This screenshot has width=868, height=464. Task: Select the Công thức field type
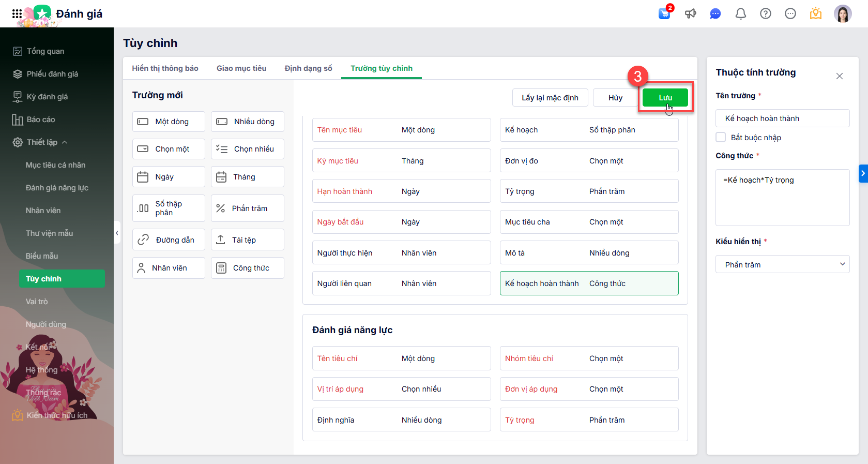pyautogui.click(x=247, y=268)
